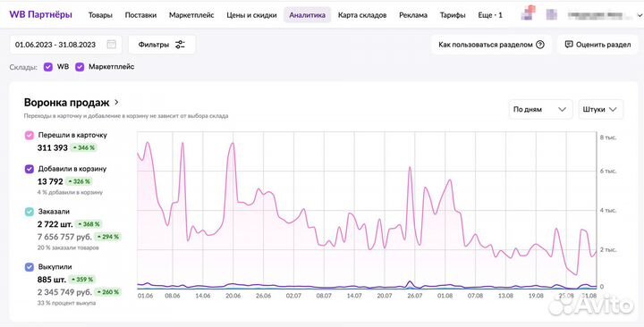Open the Штуки units dropdown
Viewport: 644px width, 327px height.
(x=600, y=110)
